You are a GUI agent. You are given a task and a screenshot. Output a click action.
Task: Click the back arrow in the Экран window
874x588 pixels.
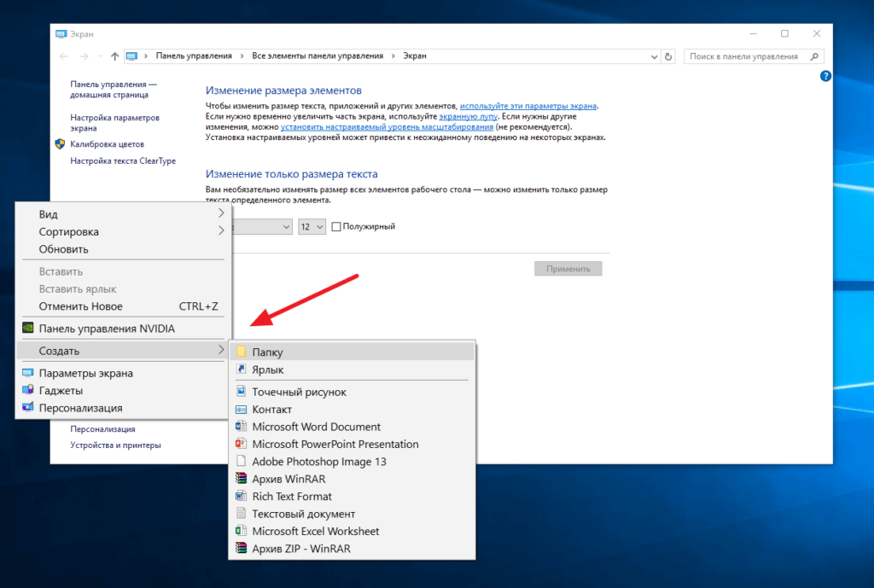click(x=63, y=56)
